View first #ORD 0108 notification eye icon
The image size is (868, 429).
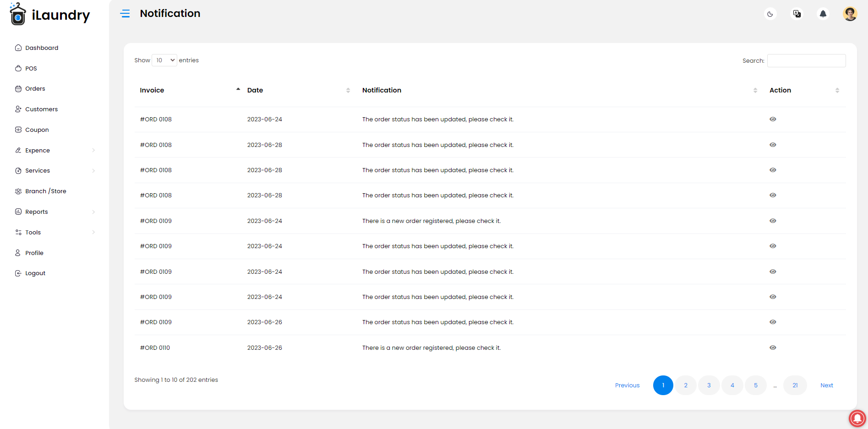click(773, 119)
